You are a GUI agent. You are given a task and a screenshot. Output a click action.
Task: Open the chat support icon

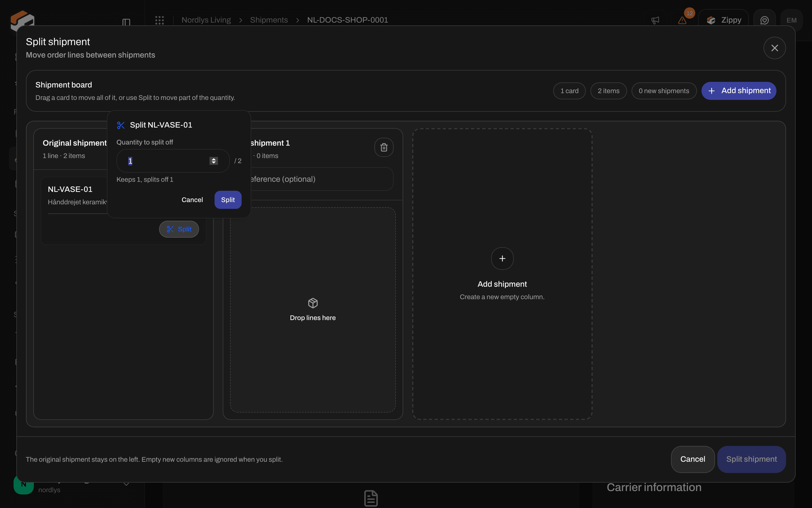pos(764,20)
